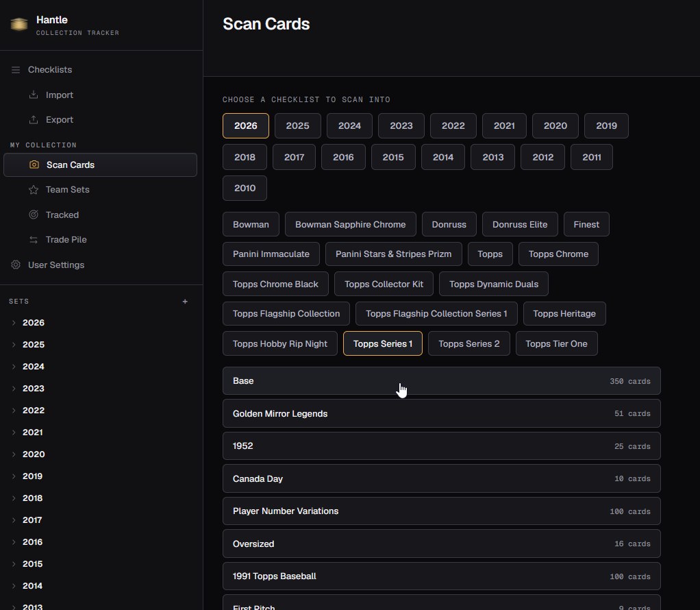Open the Canada Day checklist
Image resolution: width=700 pixels, height=610 pixels.
(x=442, y=478)
